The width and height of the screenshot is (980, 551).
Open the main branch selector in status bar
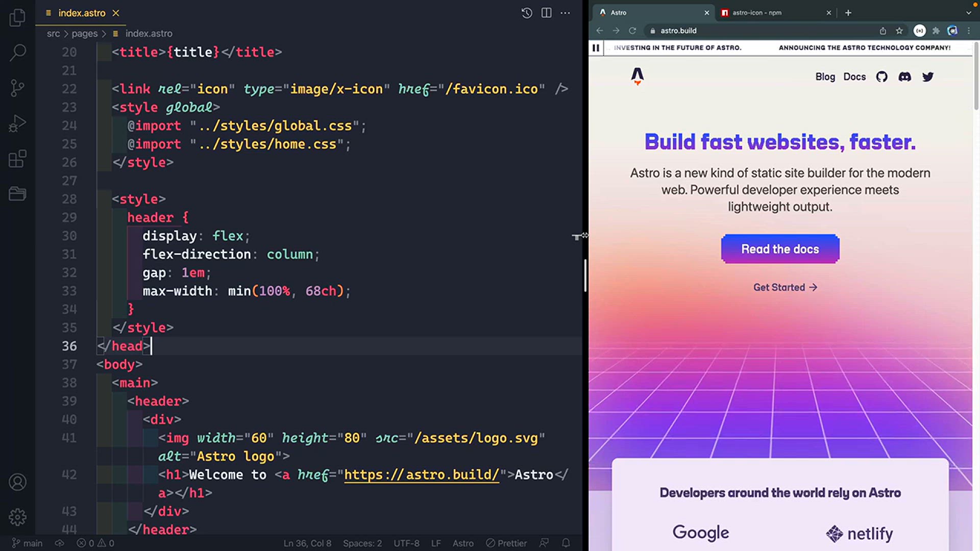(27, 543)
